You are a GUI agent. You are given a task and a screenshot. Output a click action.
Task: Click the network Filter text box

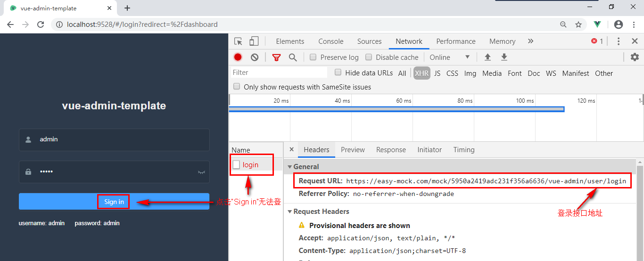pos(279,73)
